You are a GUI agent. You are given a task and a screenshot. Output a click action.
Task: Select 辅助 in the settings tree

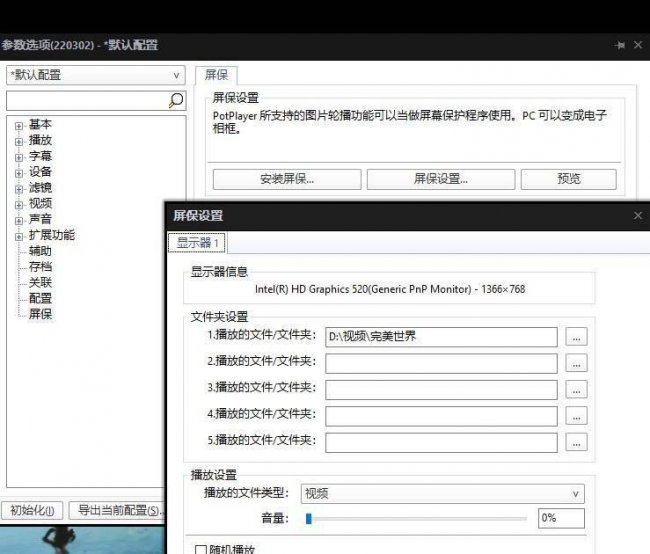(x=40, y=251)
